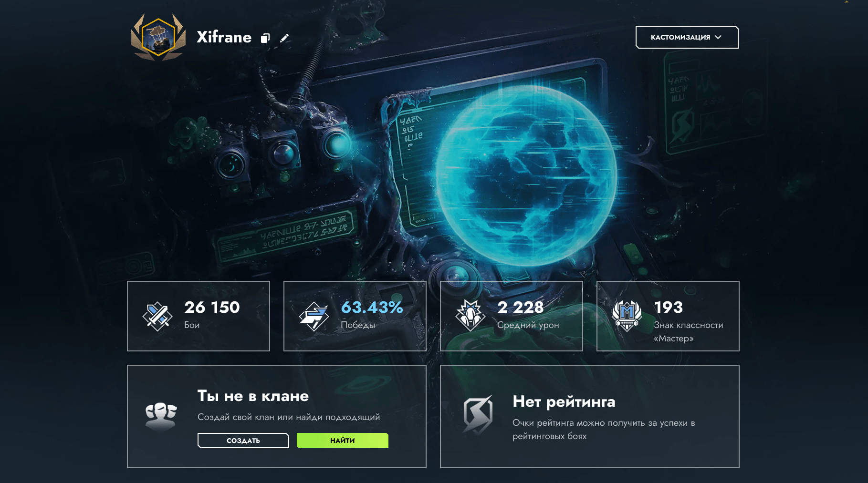Click the chevron arrow on Кастомизация

click(718, 37)
